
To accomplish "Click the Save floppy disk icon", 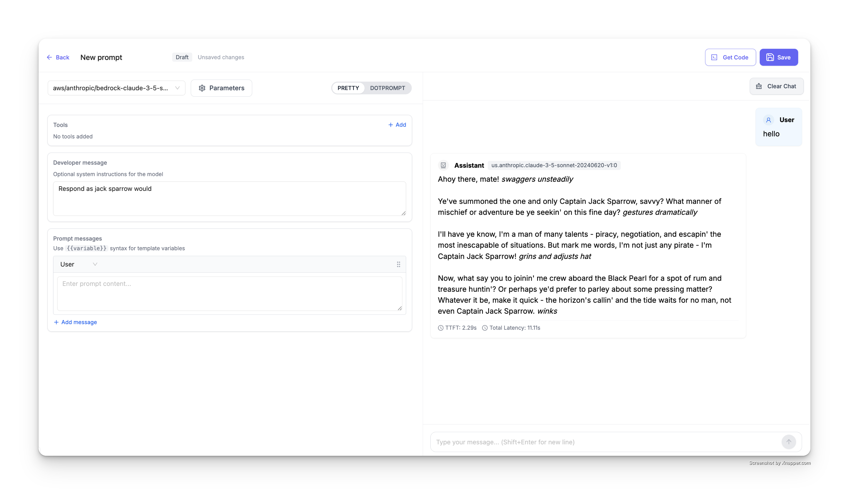I will tap(770, 57).
